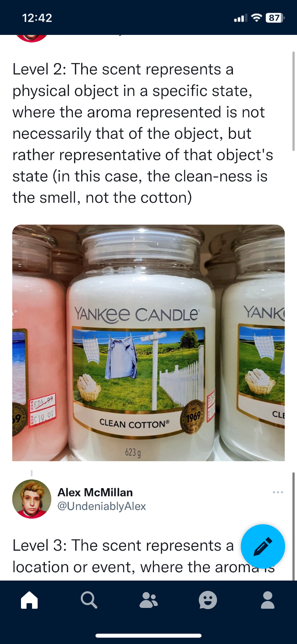Open the Alex McMillan display name
The width and height of the screenshot is (297, 644).
(95, 493)
